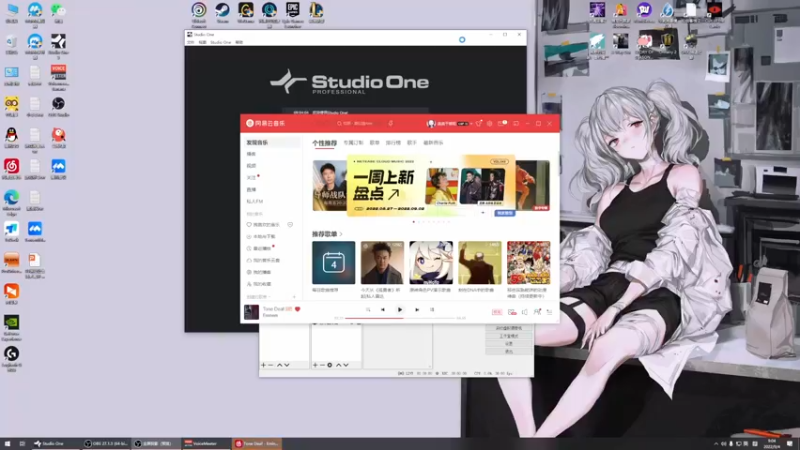Open the Microsoft Edge desktop icon

[11, 202]
